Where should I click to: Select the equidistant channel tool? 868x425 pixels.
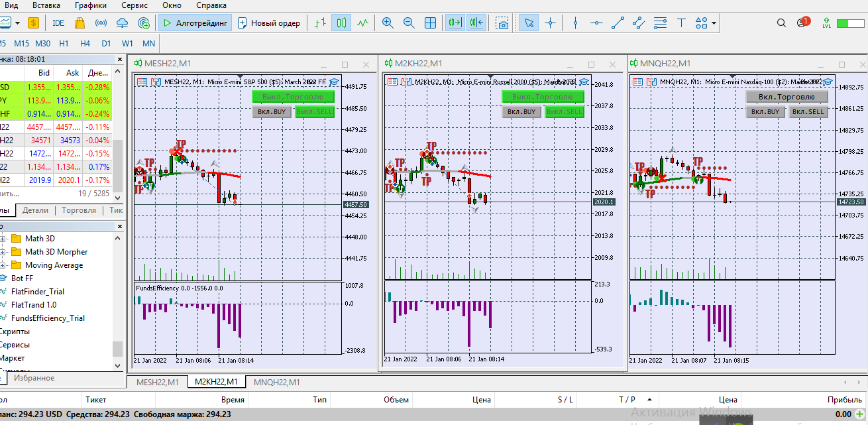coord(639,23)
